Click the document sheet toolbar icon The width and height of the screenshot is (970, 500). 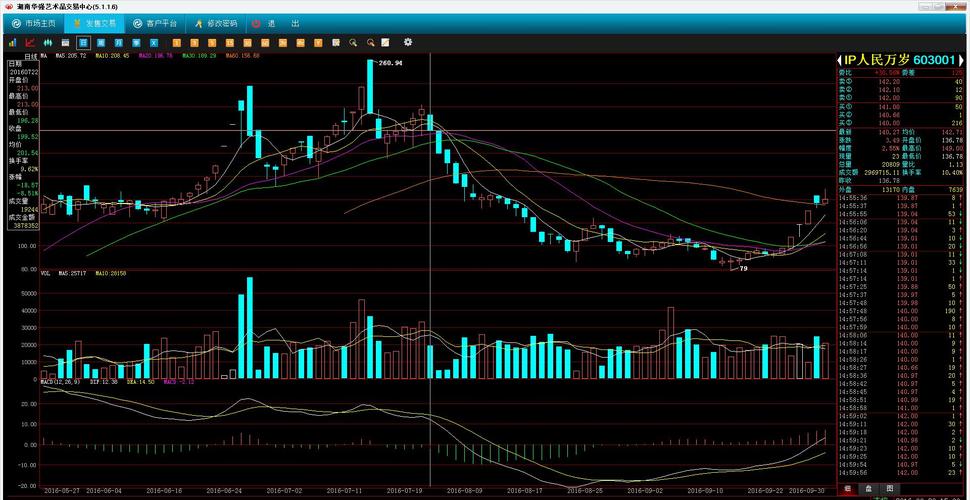(x=336, y=43)
